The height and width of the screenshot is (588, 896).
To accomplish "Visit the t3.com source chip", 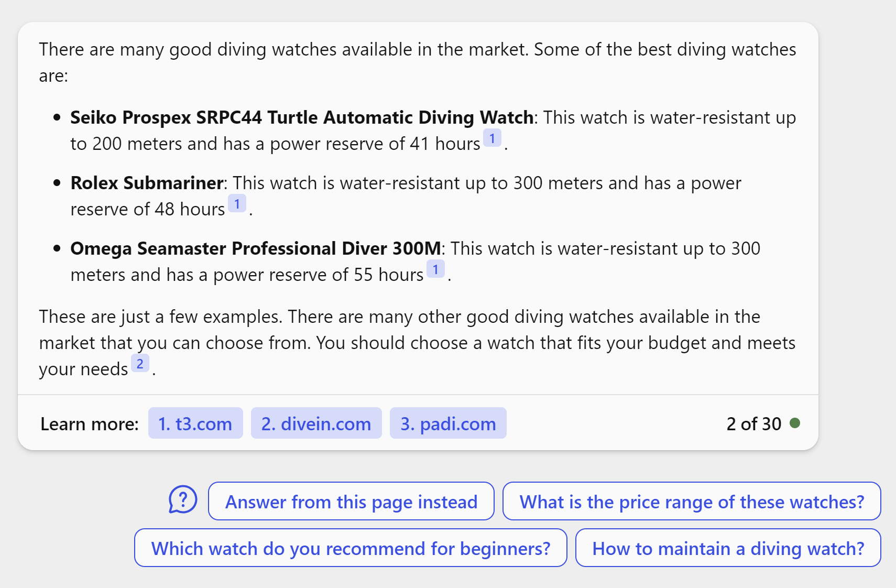I will [195, 423].
